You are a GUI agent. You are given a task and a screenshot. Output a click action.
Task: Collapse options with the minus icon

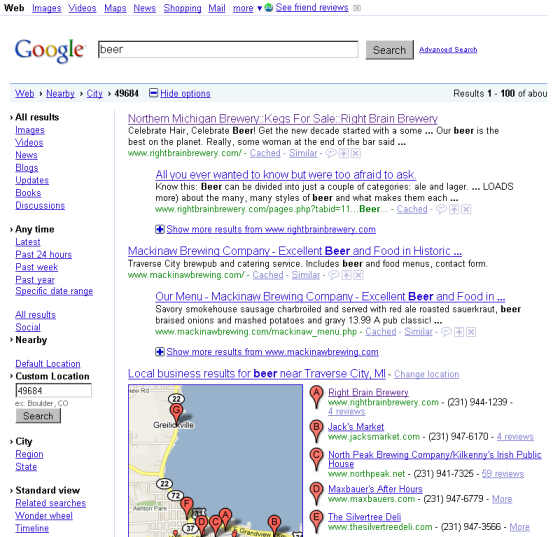pyautogui.click(x=153, y=93)
